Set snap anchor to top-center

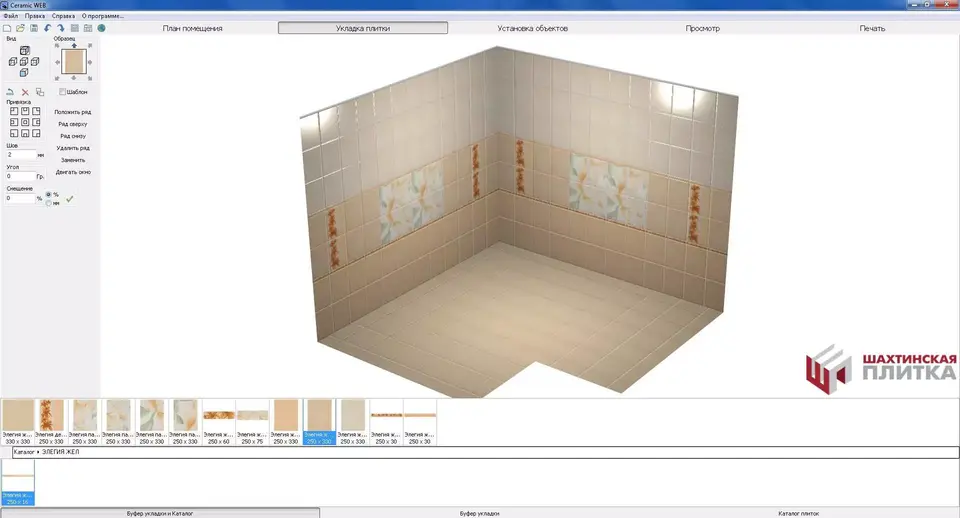pyautogui.click(x=25, y=111)
